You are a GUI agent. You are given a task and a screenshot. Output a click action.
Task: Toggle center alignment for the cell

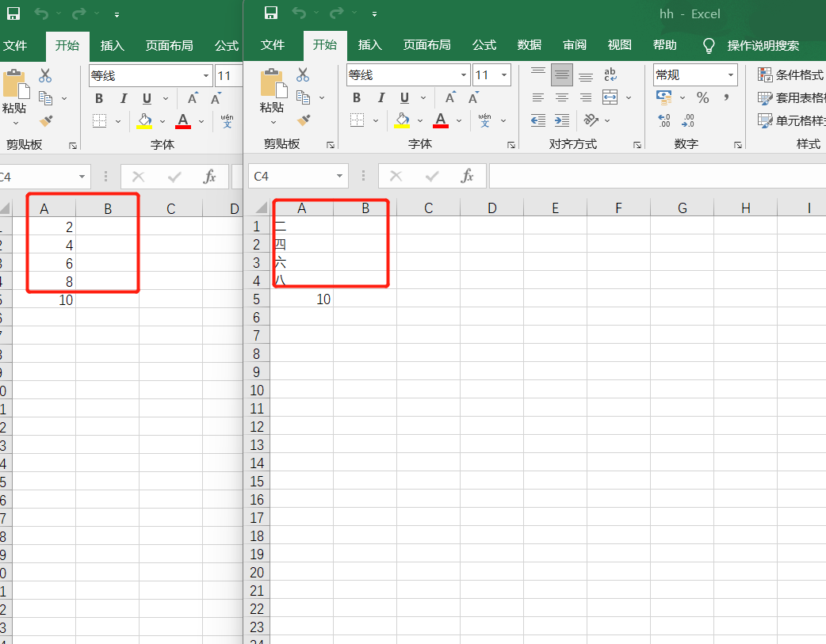(562, 97)
